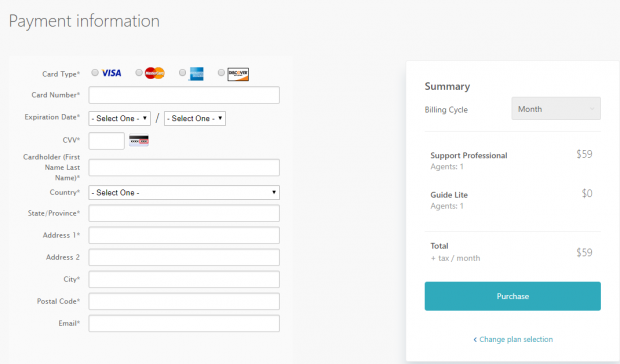Select the American Express radio button
This screenshot has width=620, height=364.
point(182,72)
